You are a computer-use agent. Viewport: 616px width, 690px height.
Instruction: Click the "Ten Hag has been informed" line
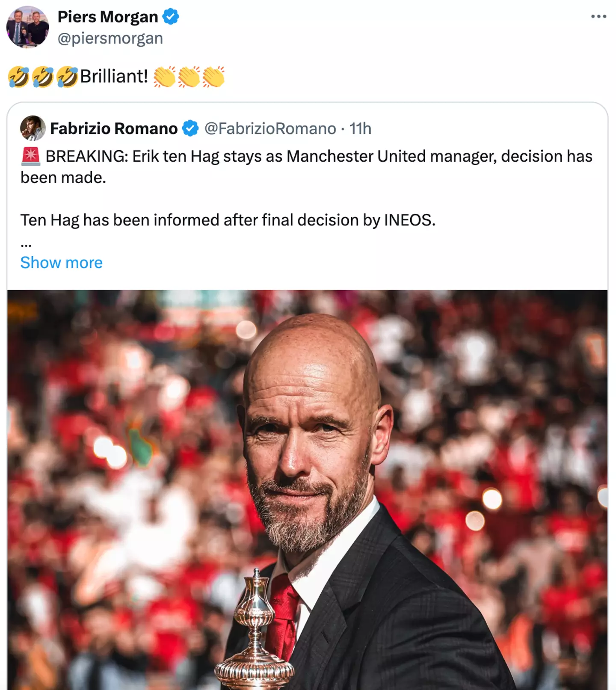click(x=228, y=220)
